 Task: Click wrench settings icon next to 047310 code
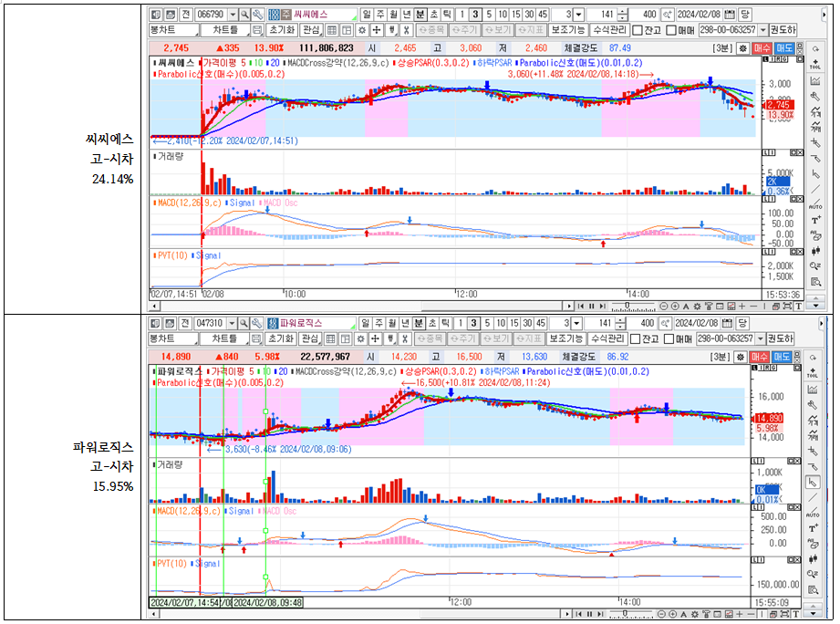coord(256,323)
